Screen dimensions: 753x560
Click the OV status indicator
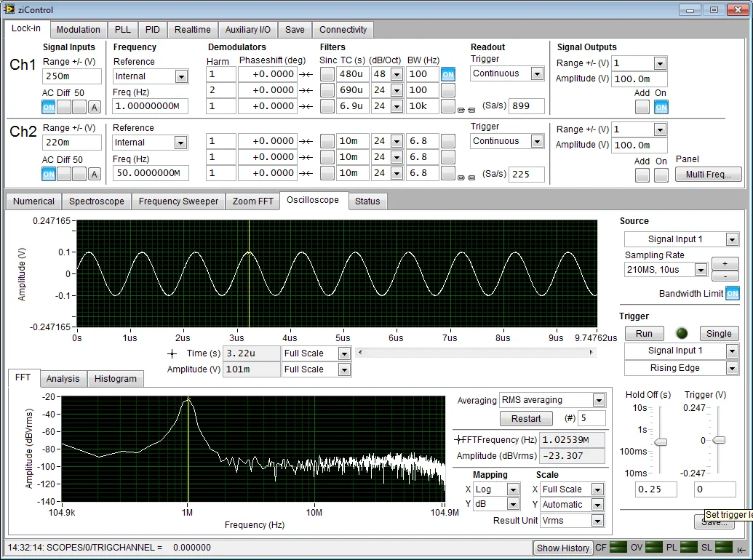tap(654, 547)
